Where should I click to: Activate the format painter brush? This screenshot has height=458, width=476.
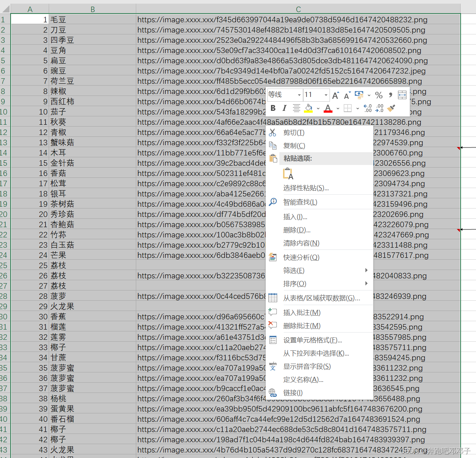pyautogui.click(x=391, y=108)
